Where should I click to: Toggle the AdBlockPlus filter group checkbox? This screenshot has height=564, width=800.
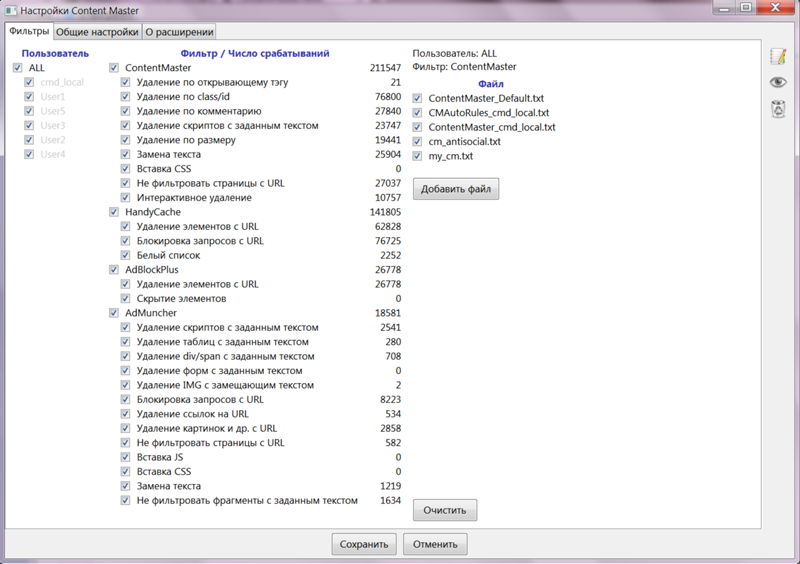coord(114,270)
